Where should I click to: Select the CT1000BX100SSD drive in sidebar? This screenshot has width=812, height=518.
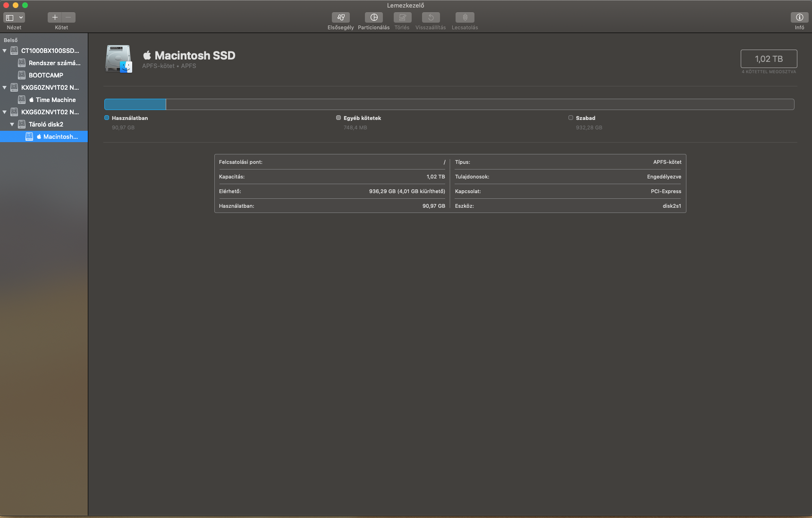[x=44, y=51]
